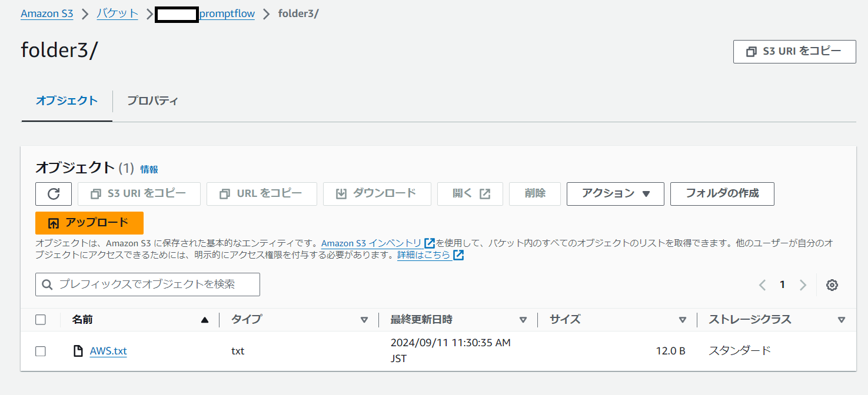The height and width of the screenshot is (395, 868).
Task: Open Amazon S3 breadcrumb link
Action: pos(47,14)
